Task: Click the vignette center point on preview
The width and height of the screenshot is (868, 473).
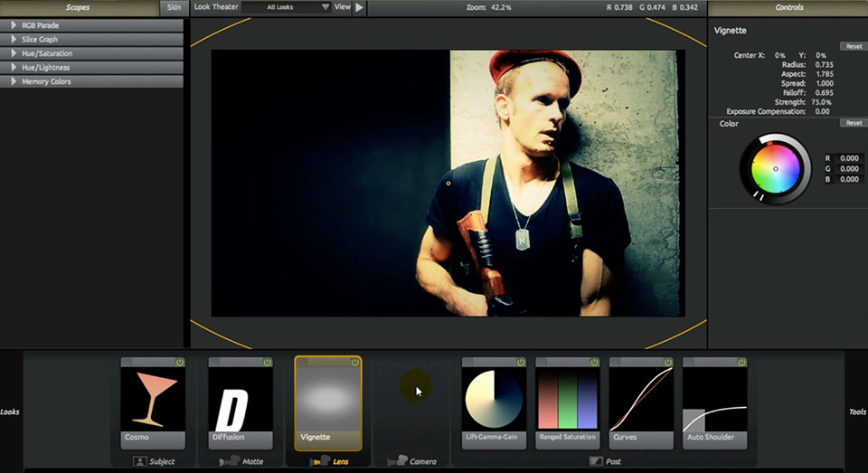Action: pos(448,184)
